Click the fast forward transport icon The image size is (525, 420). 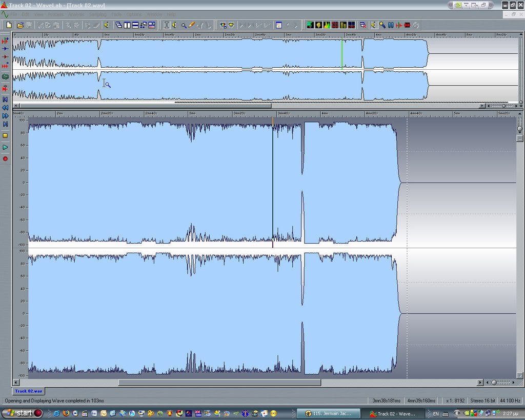coord(5,116)
